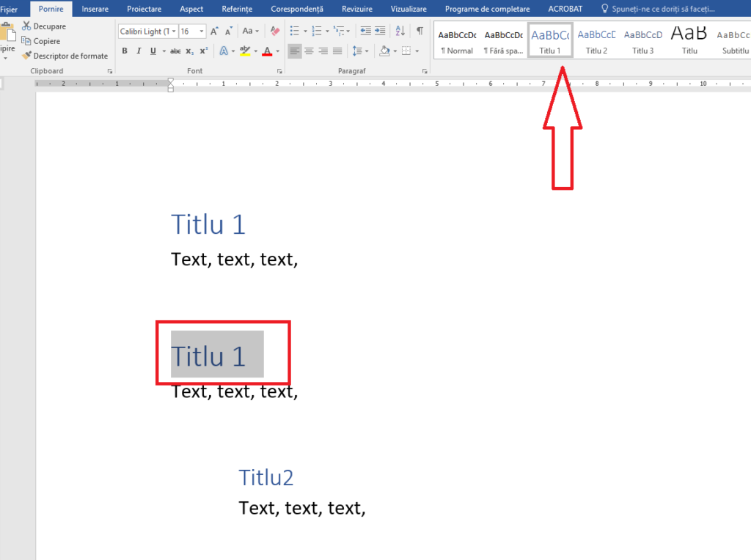Image resolution: width=751 pixels, height=560 pixels.
Task: Toggle bold formatting in Font group
Action: pos(125,51)
